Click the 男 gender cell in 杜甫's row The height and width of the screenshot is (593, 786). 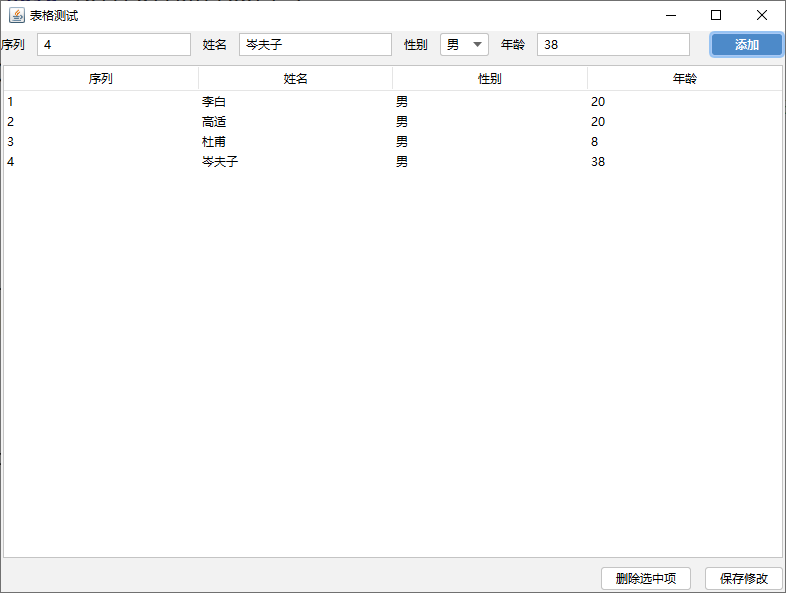click(490, 142)
